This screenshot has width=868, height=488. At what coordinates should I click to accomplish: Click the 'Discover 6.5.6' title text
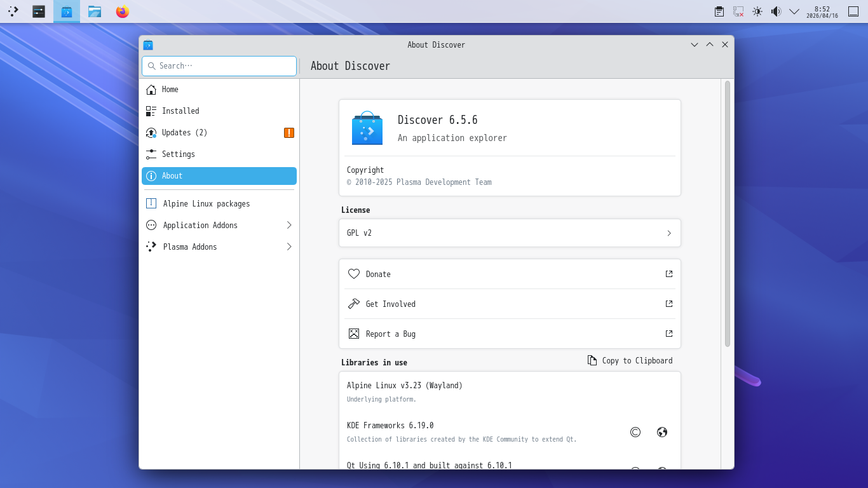(438, 120)
